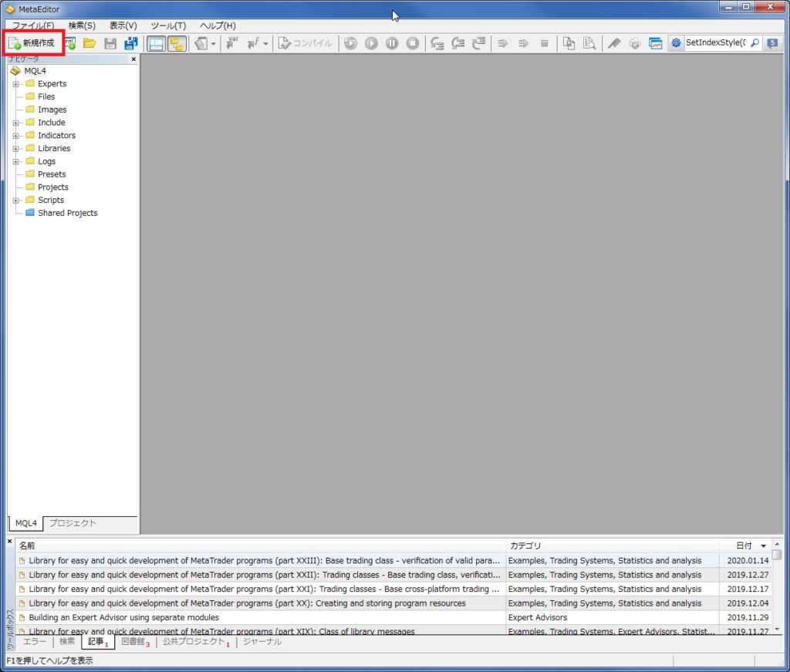Open the 表示(V) menu
Screen dimensions: 790x672
(123, 25)
